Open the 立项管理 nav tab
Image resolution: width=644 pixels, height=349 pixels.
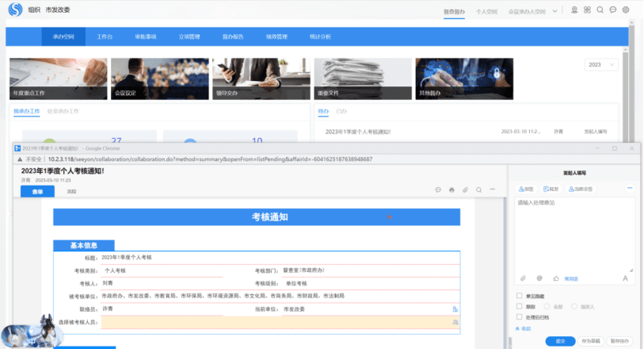pyautogui.click(x=189, y=36)
